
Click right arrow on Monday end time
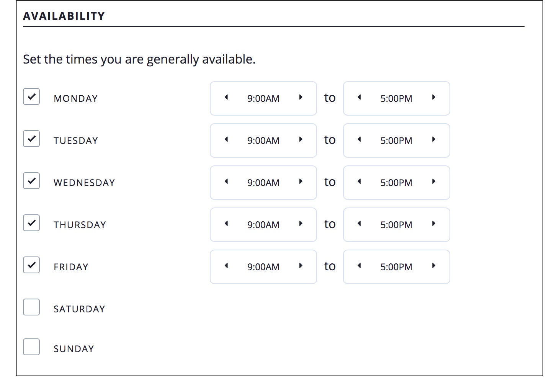point(433,98)
